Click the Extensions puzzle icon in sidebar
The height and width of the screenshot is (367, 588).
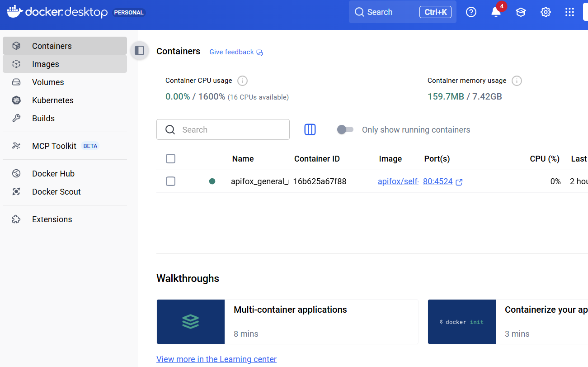16,219
